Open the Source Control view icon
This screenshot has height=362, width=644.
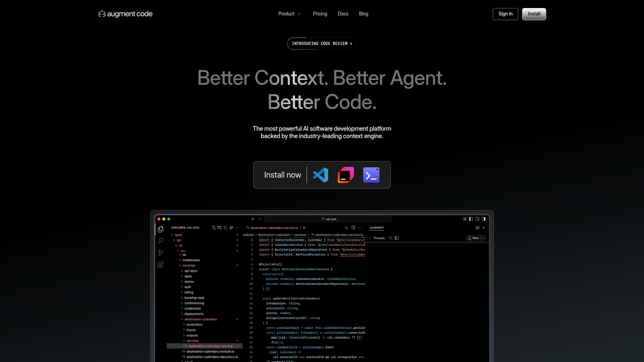click(161, 252)
